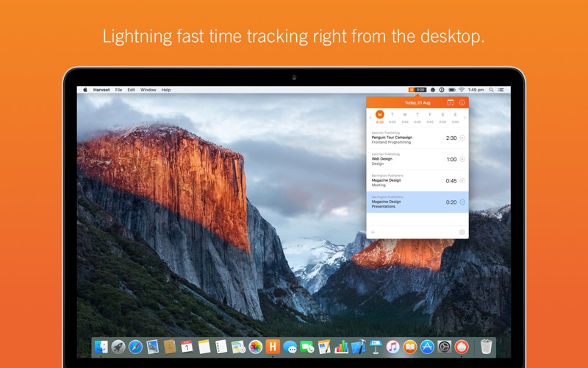This screenshot has height=368, width=588.
Task: Open Spotlight search in the menu bar
Action: tap(491, 90)
